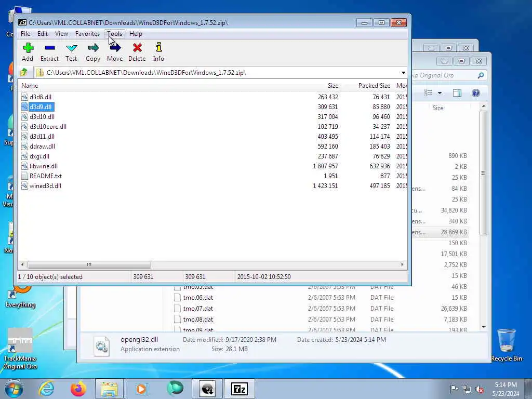
Task: Select the ddraw.dll file
Action: 43,146
